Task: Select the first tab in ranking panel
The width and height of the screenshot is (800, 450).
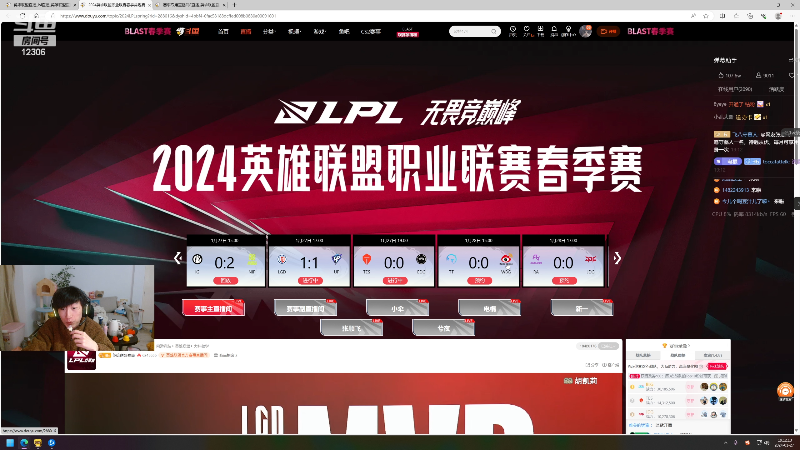Action: (643, 355)
